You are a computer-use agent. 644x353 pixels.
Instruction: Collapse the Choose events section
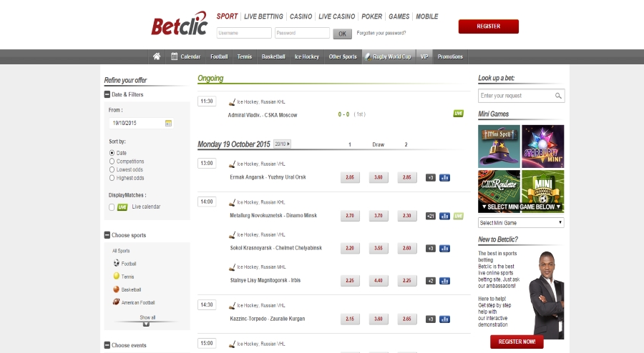[107, 345]
